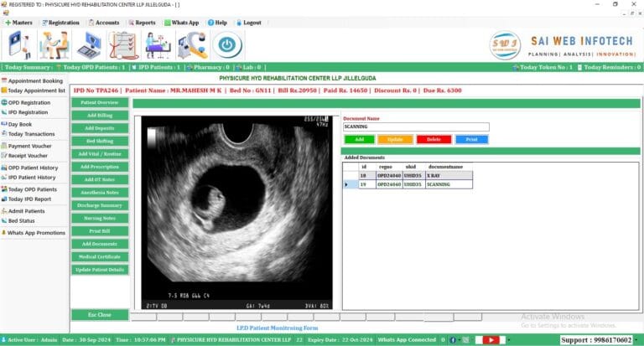Open the computer billing toolbar icon
Image resolution: width=644 pixels, height=346 pixels.
coord(89,45)
